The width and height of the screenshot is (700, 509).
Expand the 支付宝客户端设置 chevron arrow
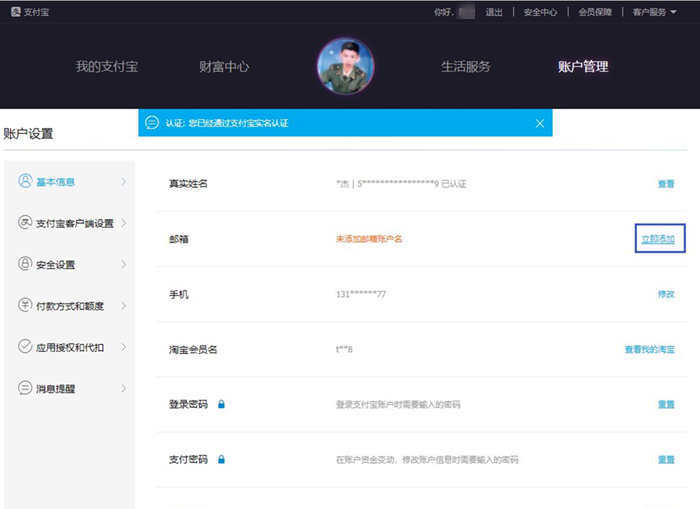click(124, 223)
